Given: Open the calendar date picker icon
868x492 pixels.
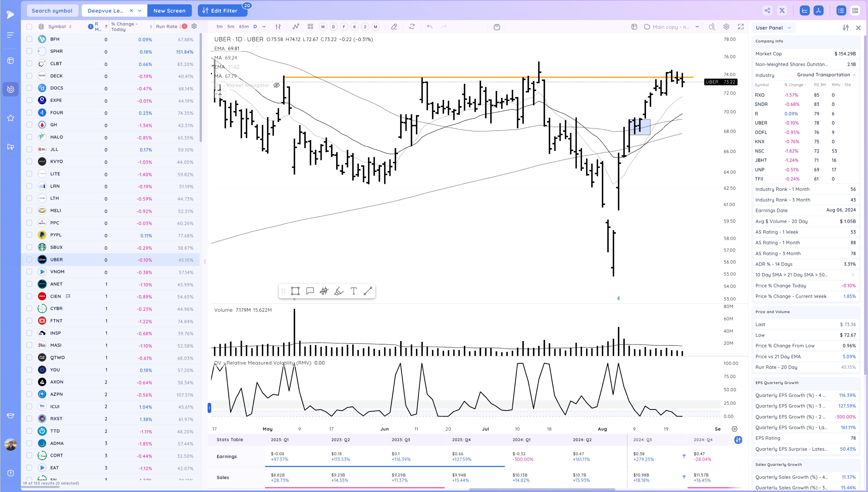Looking at the screenshot, I should point(497,27).
